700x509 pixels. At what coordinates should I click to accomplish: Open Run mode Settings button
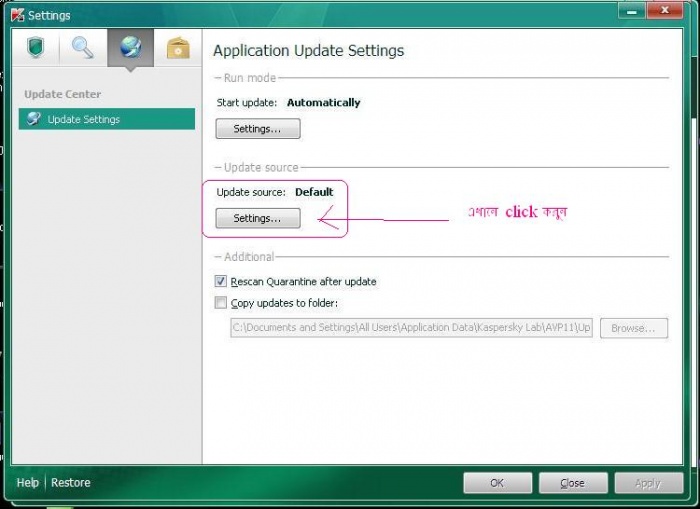pyautogui.click(x=258, y=129)
